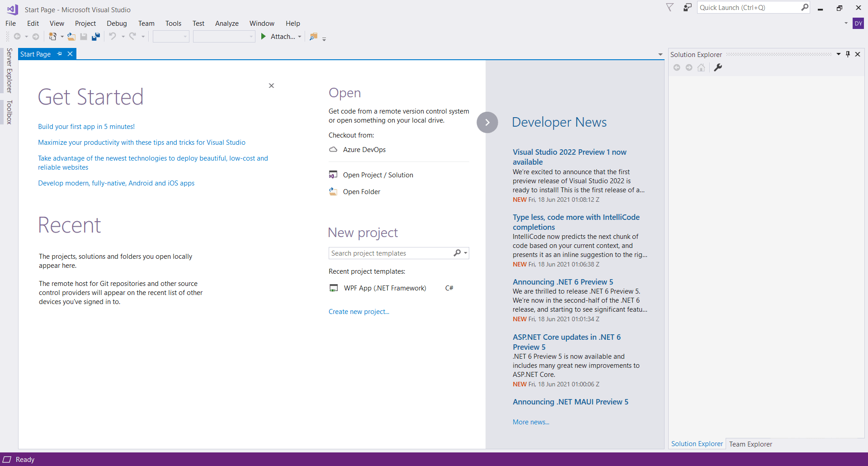Click the Quick Launch magnifier icon
The width and height of the screenshot is (868, 466).
pos(805,7)
